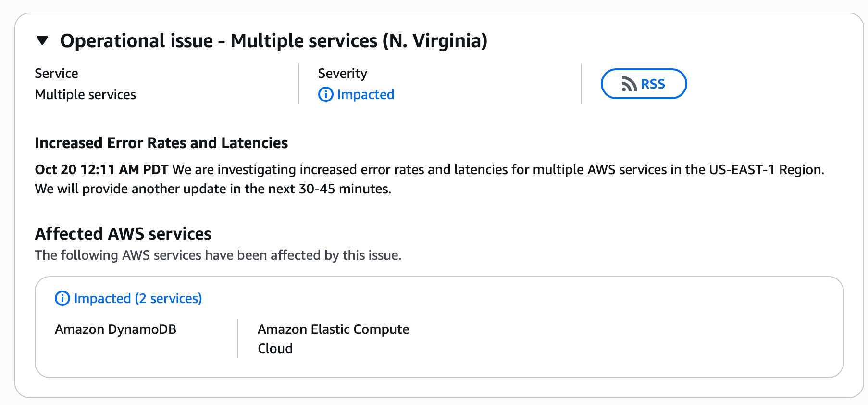This screenshot has width=868, height=405.
Task: Click the Service column label
Action: click(x=56, y=74)
